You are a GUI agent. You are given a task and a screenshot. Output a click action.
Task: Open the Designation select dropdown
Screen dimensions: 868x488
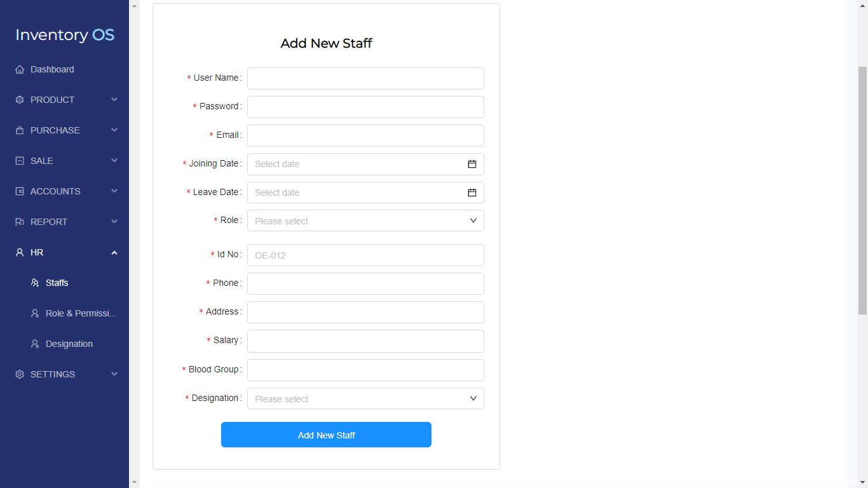click(x=365, y=398)
